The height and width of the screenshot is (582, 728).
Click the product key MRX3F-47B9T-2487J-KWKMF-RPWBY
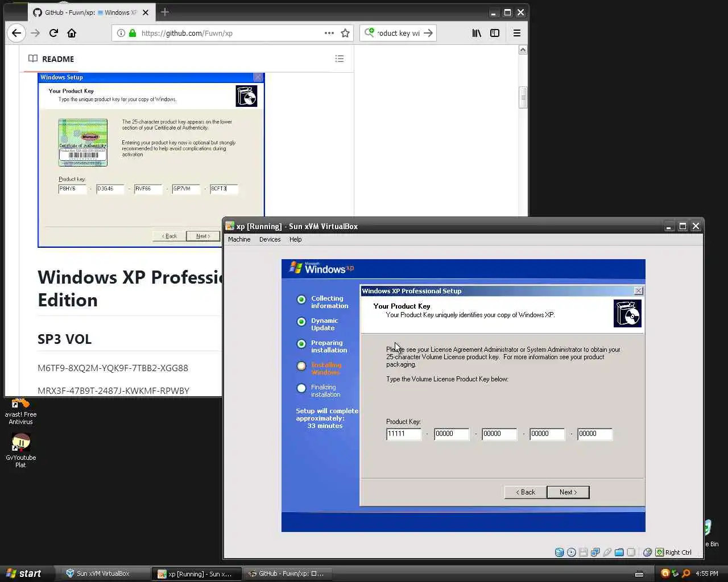(x=113, y=390)
